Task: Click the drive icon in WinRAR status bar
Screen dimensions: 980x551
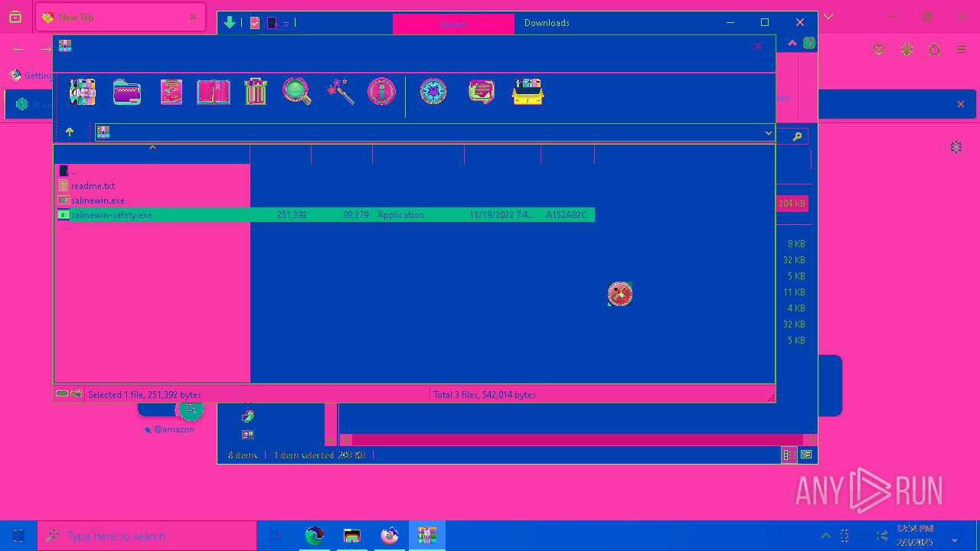Action: click(62, 394)
